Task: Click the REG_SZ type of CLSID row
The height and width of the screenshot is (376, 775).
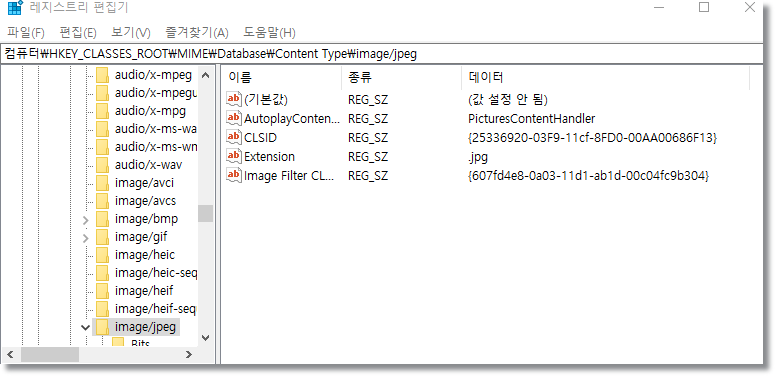Action: [x=368, y=137]
